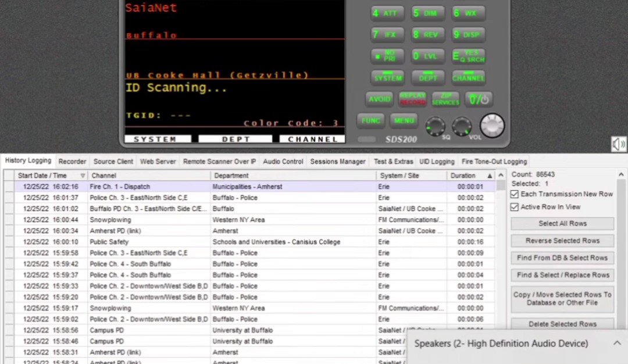The image size is (628, 364).
Task: Tap the 6 WX weather key
Action: 468,13
